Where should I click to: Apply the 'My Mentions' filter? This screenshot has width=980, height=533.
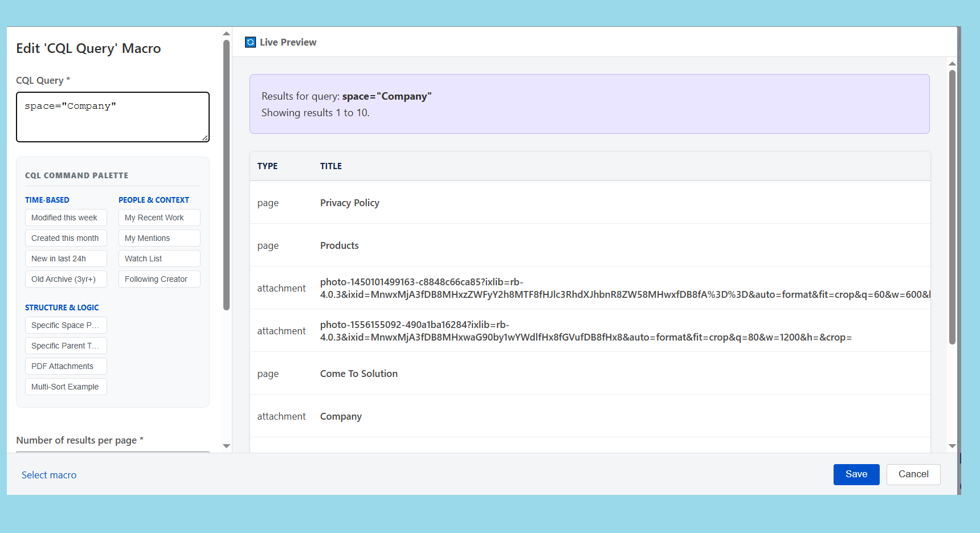pyautogui.click(x=159, y=238)
